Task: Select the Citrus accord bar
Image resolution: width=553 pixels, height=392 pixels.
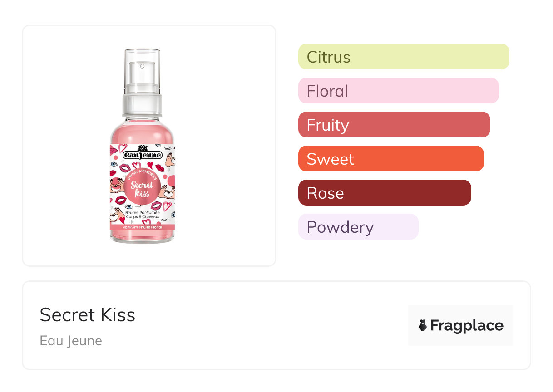Action: click(403, 57)
